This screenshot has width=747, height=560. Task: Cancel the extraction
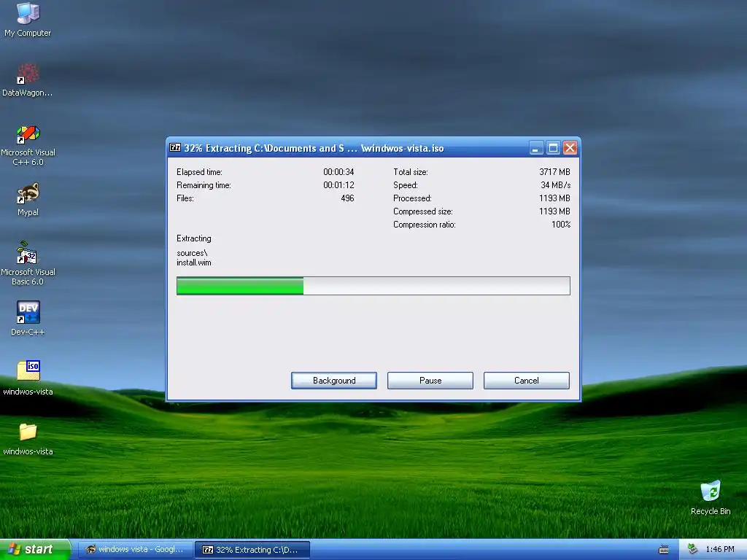tap(527, 381)
